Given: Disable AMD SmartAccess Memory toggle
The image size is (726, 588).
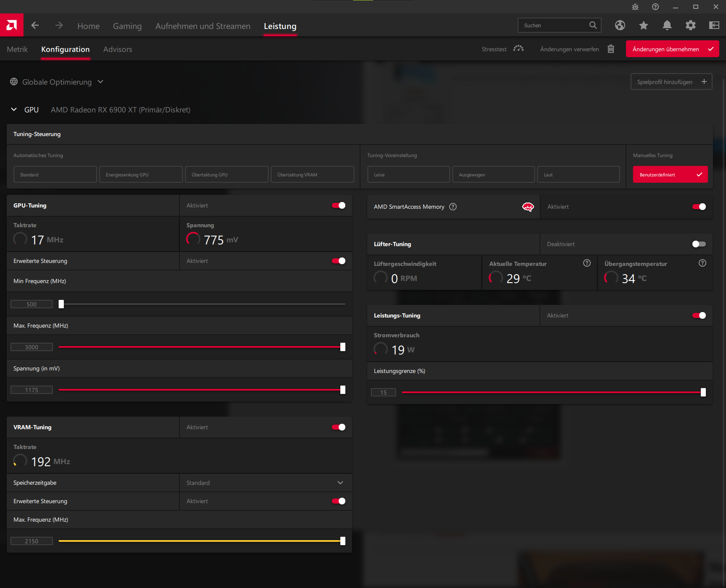Looking at the screenshot, I should (699, 207).
